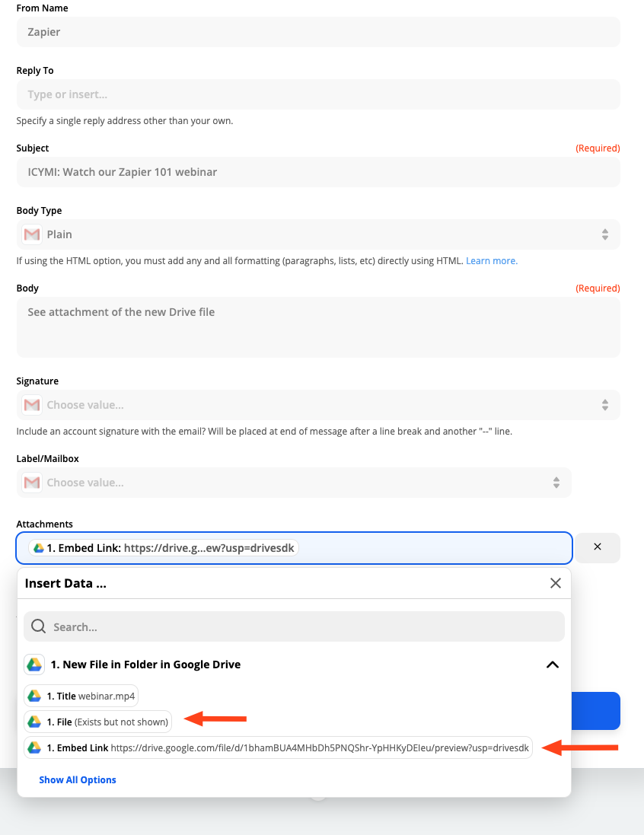644x835 pixels.
Task: Click Google Drive icon beside New File in Folder
Action: 34,664
